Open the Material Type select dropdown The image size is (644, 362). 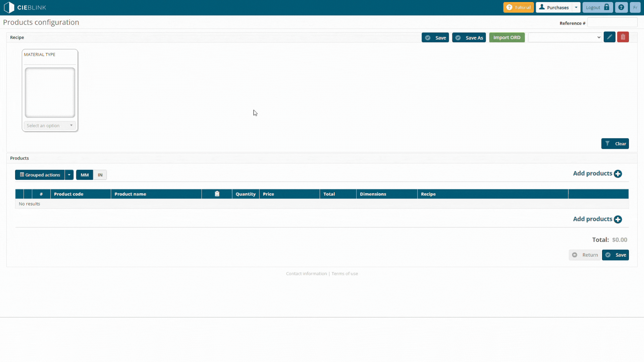click(x=50, y=126)
